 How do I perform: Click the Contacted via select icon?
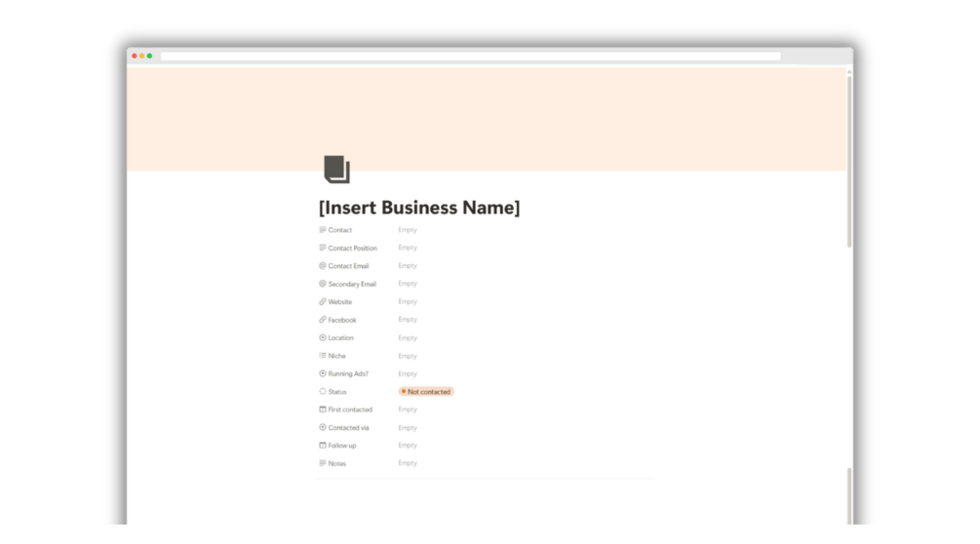point(323,428)
